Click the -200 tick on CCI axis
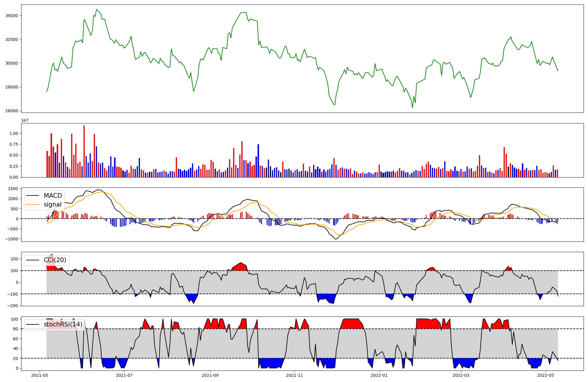 pyautogui.click(x=12, y=306)
